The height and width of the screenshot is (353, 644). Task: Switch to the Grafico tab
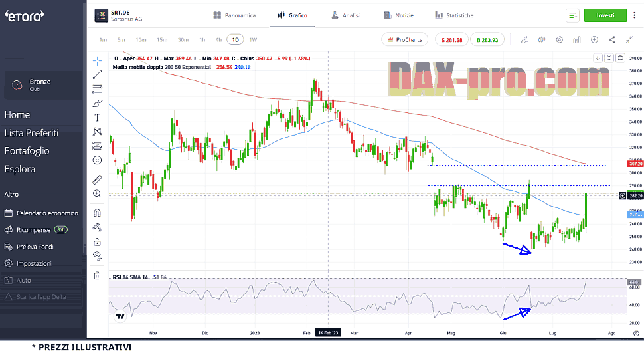pos(292,15)
